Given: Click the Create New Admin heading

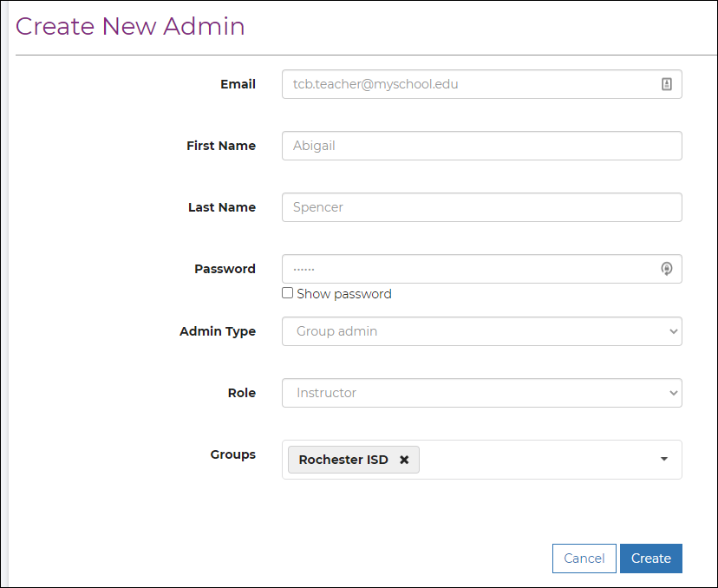Looking at the screenshot, I should (x=130, y=27).
